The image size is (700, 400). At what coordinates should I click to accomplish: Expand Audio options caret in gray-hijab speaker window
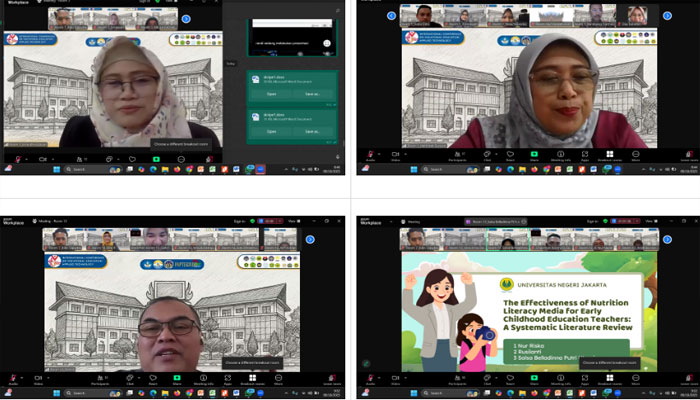381,152
